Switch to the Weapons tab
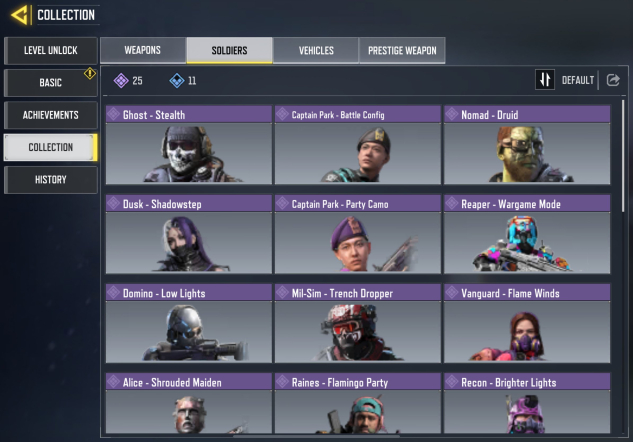Screen dimensions: 633x442 point(143,50)
